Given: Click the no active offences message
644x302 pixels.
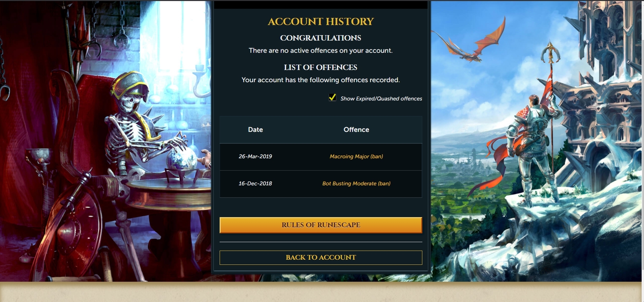Looking at the screenshot, I should coord(321,50).
